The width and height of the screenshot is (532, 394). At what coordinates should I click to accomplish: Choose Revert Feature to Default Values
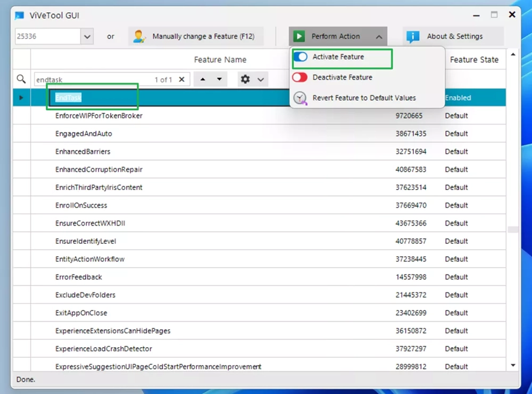[364, 98]
